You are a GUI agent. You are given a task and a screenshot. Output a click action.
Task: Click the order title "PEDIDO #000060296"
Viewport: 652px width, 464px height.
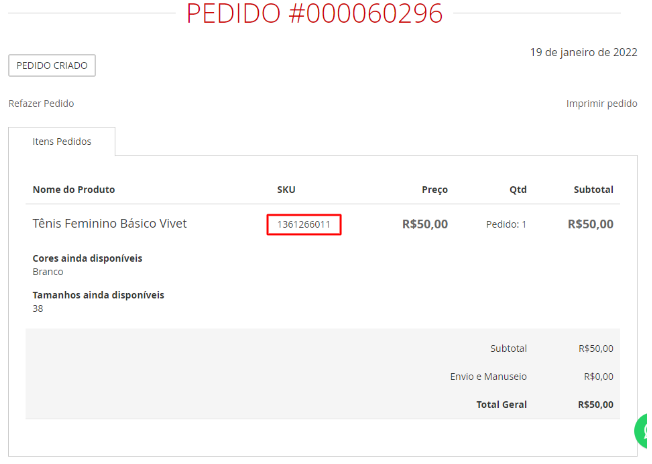point(314,14)
